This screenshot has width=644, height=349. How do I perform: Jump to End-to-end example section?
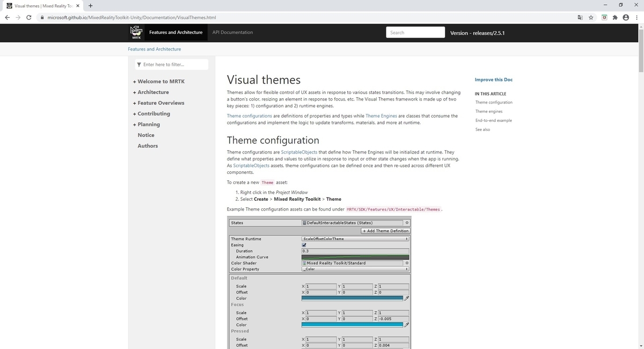click(494, 120)
